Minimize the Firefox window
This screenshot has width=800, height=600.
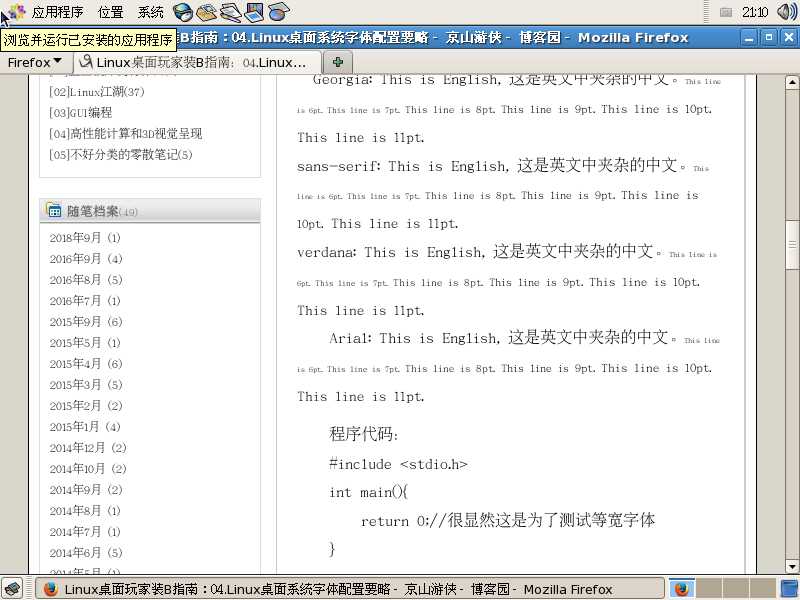point(748,38)
